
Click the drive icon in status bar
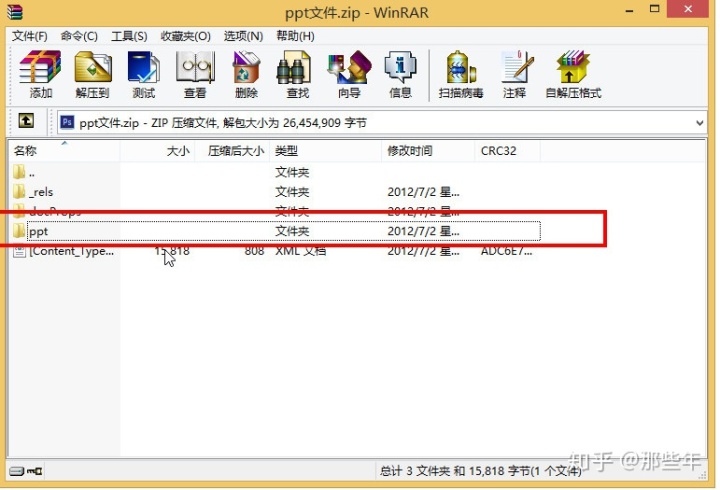coord(17,471)
